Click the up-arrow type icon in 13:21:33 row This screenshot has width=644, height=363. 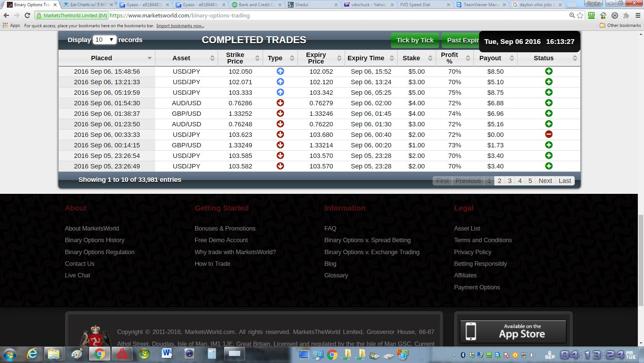pyautogui.click(x=280, y=82)
